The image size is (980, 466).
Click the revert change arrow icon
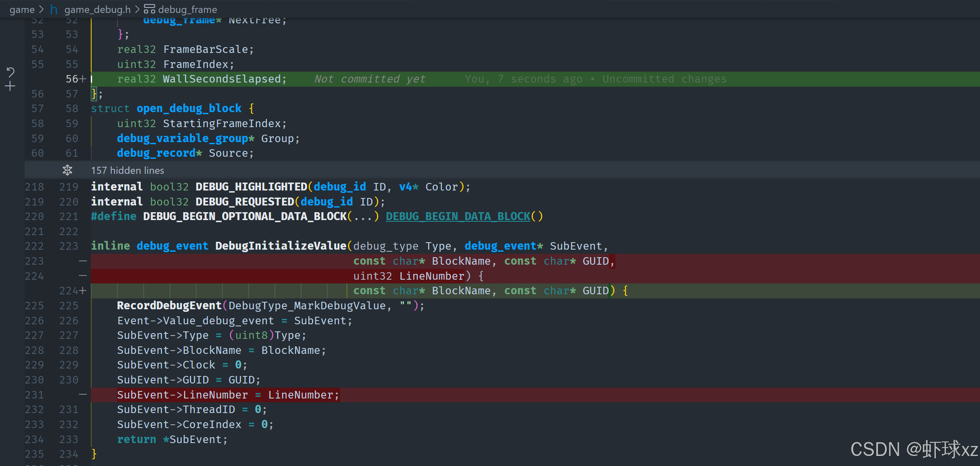click(x=10, y=72)
